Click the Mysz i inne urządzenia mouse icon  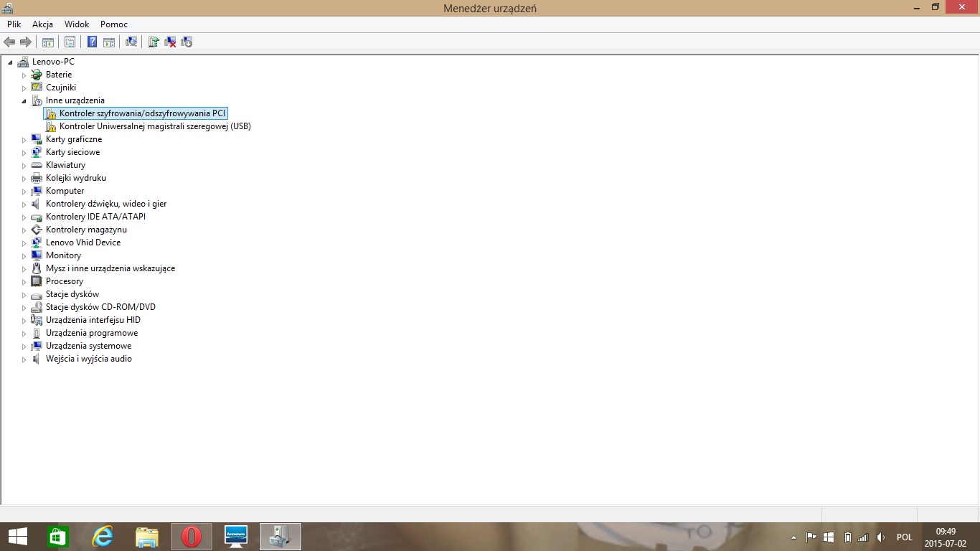pyautogui.click(x=37, y=268)
